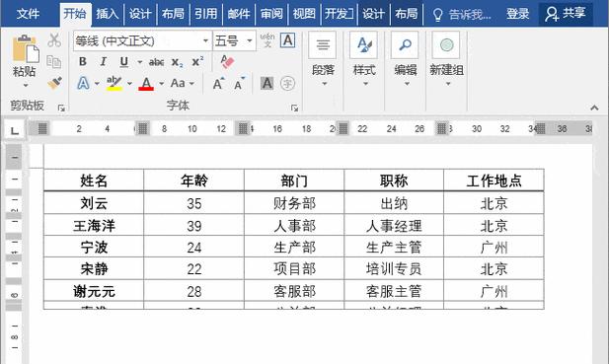The image size is (609, 364).
Task: Click the table cell containing 财务部
Action: [294, 203]
